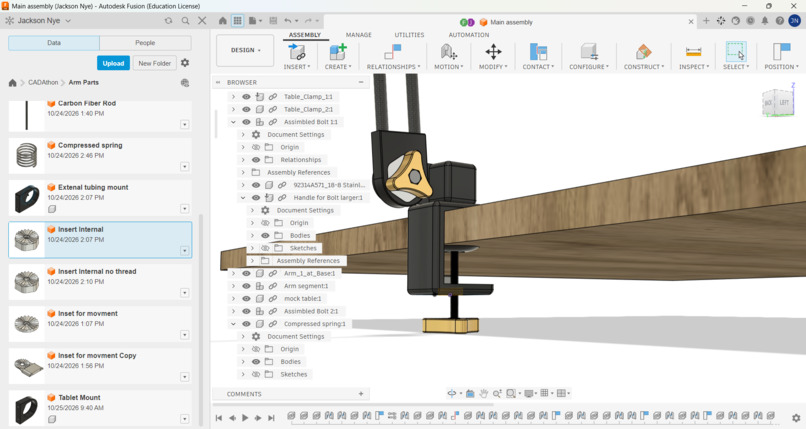Open the DESIGN workspace dropdown
Screen dimensions: 806x429
tap(245, 50)
